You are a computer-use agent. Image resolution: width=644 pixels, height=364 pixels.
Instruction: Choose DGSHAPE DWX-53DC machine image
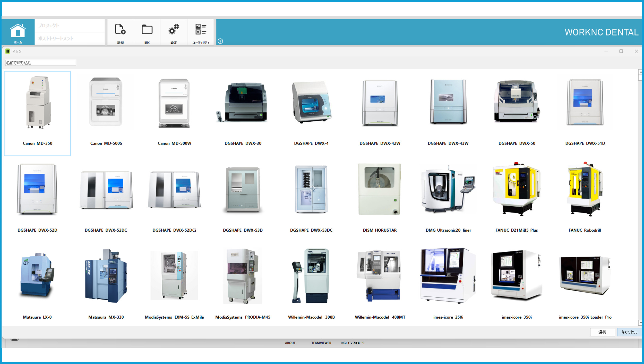(311, 189)
